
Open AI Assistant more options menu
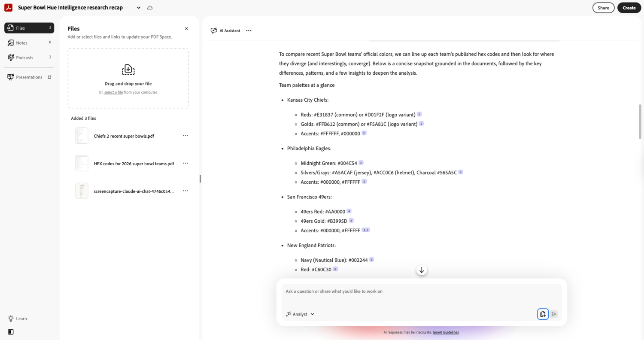tap(249, 30)
